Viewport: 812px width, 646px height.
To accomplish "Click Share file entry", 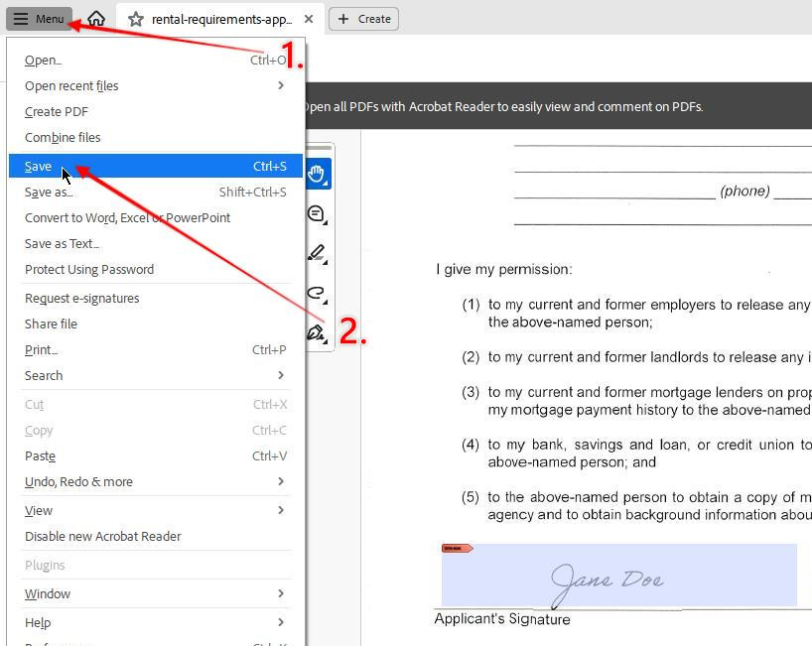I will (156, 324).
